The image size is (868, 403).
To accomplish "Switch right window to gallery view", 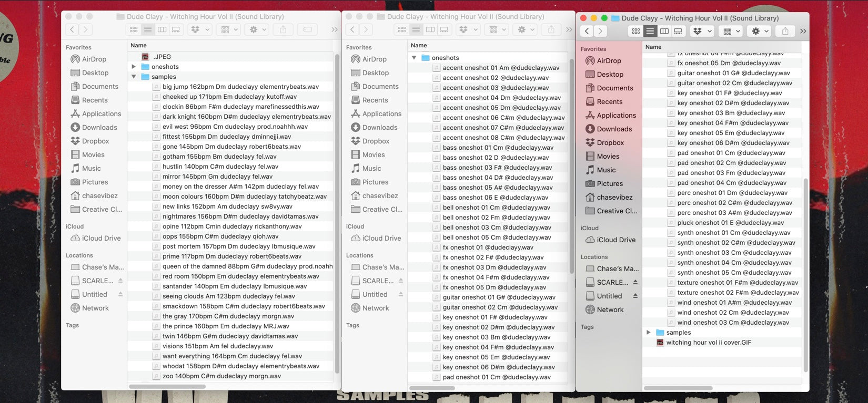I will click(x=679, y=32).
